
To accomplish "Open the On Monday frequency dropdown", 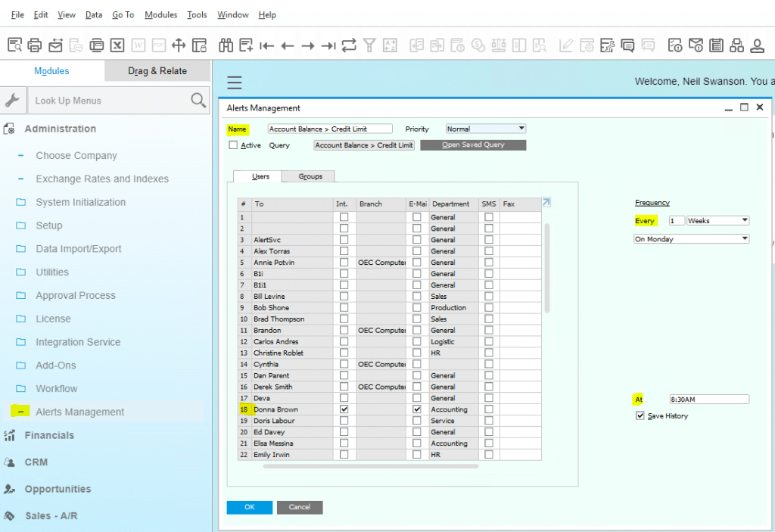I will (745, 238).
